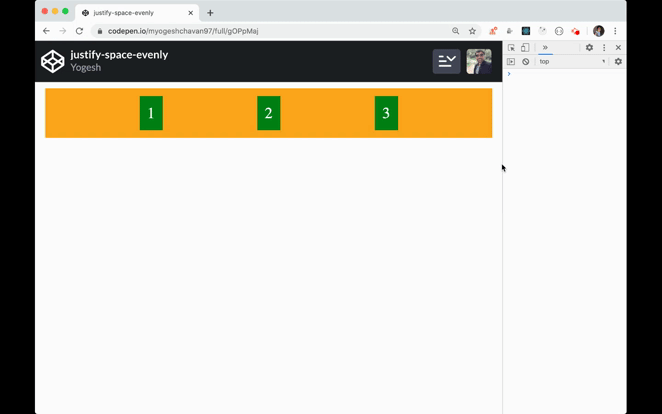
Task: Show the console sidebar
Action: tap(511, 62)
